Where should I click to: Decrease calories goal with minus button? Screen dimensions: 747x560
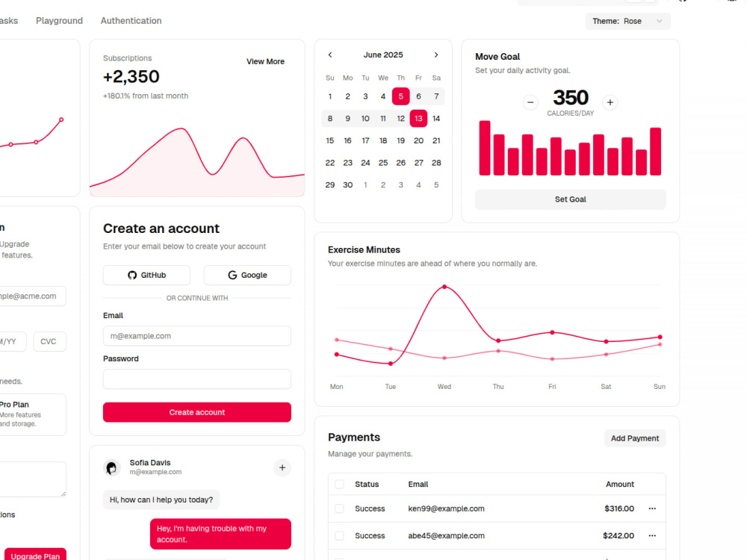click(x=530, y=102)
